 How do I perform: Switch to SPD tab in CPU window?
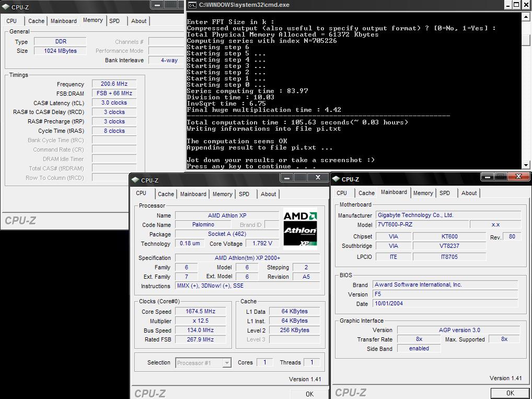tap(244, 194)
